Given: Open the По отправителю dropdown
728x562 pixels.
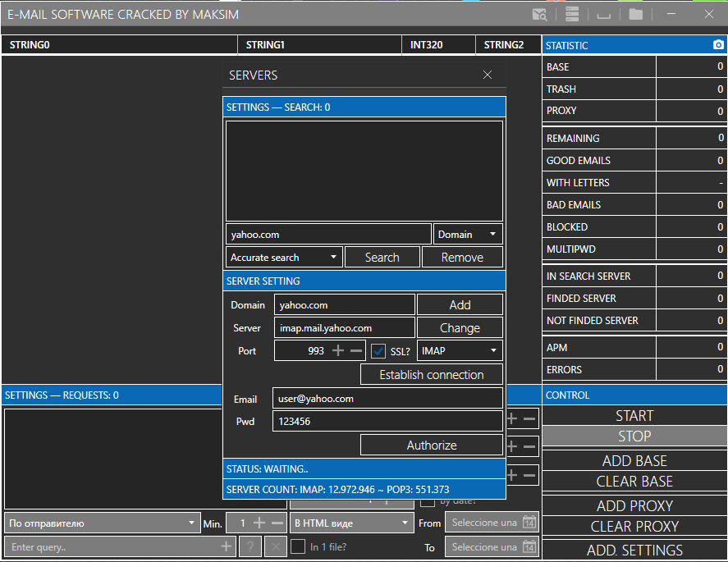Looking at the screenshot, I should point(102,523).
